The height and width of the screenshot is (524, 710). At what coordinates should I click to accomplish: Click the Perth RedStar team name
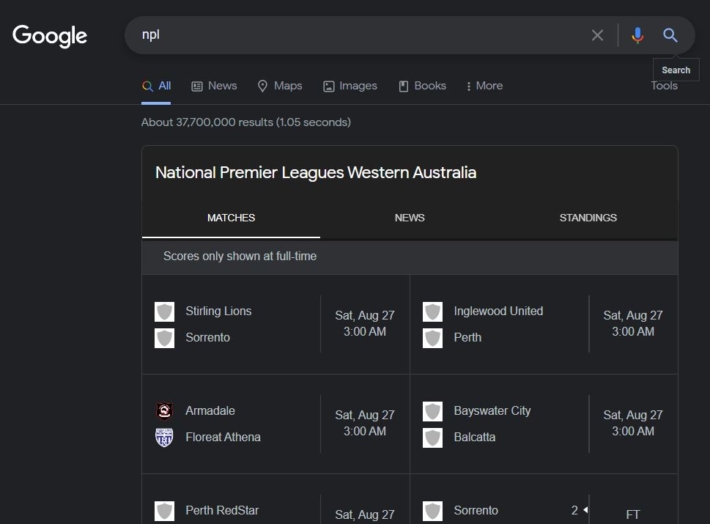(x=222, y=510)
